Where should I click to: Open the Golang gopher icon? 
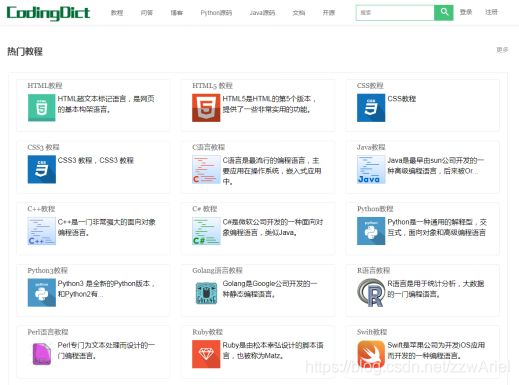click(x=206, y=293)
